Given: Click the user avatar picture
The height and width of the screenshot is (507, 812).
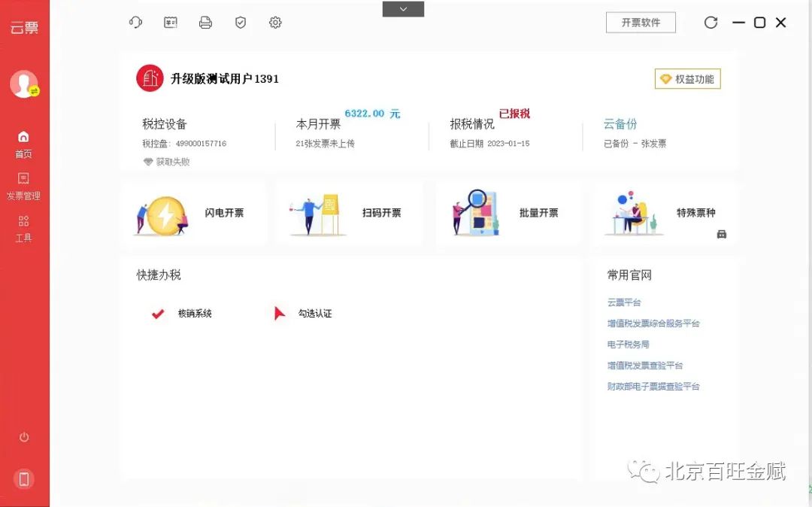Looking at the screenshot, I should point(23,83).
